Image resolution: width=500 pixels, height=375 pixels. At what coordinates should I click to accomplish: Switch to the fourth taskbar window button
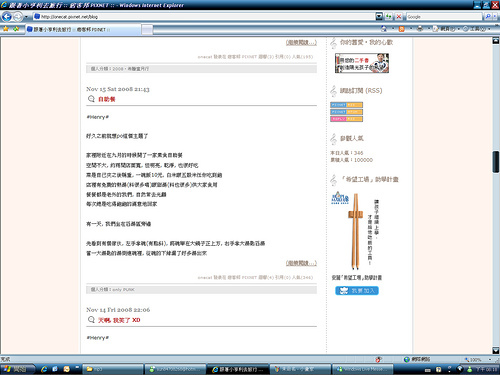(x=300, y=369)
